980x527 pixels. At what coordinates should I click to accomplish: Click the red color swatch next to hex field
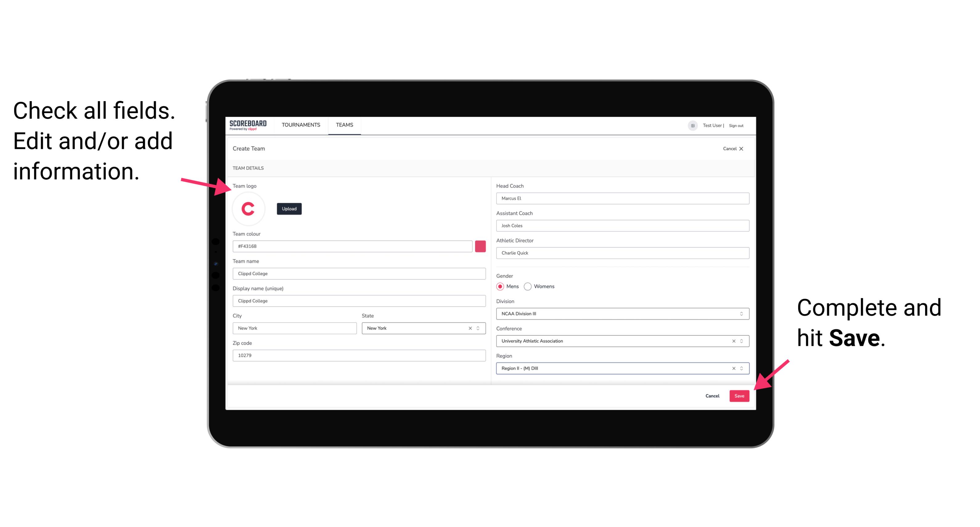click(480, 246)
